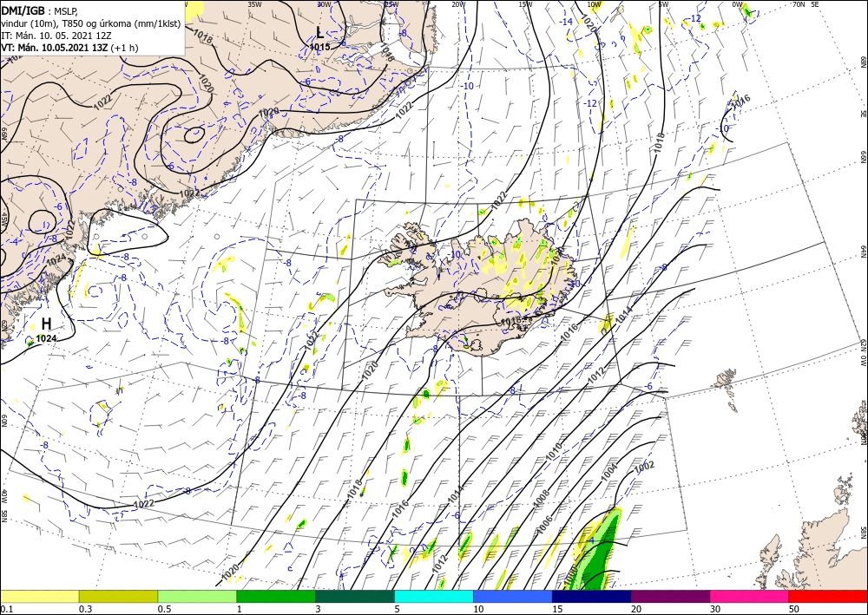
Task: Click the 'DMI/IGB : MSLP,' title text
Action: (x=39, y=10)
